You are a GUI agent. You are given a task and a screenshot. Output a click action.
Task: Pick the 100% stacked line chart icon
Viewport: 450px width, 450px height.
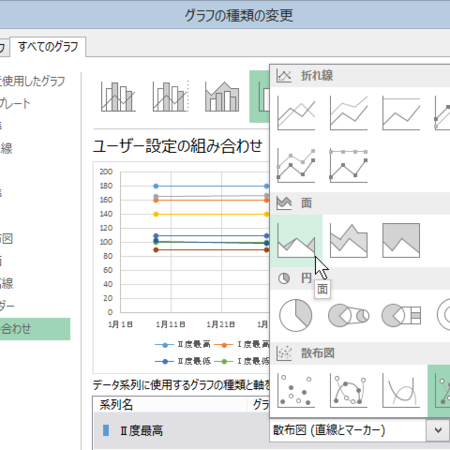click(401, 113)
